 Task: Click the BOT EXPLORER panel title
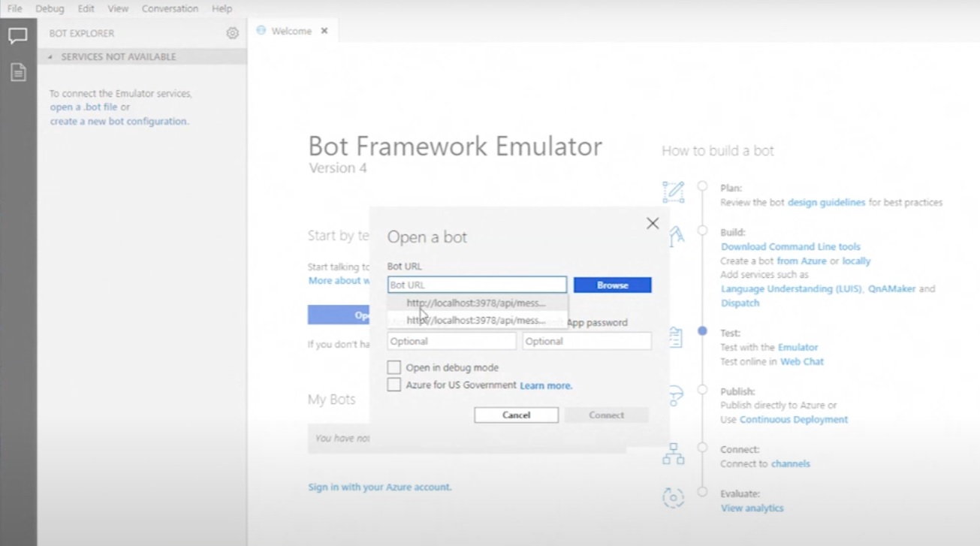(82, 33)
